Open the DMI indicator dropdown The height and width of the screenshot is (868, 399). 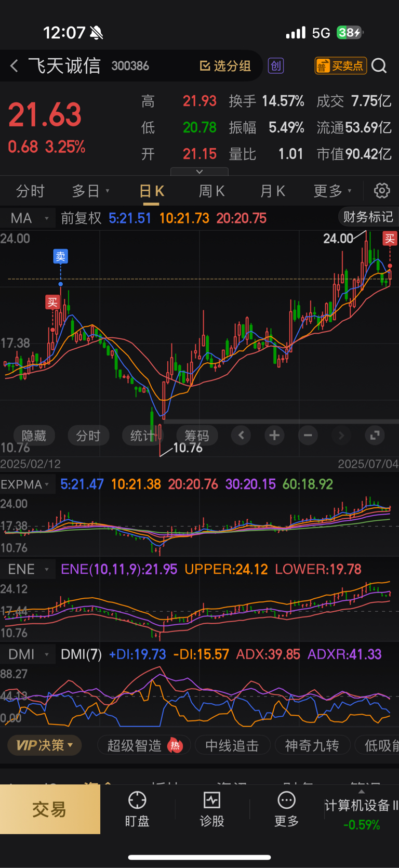tap(29, 654)
